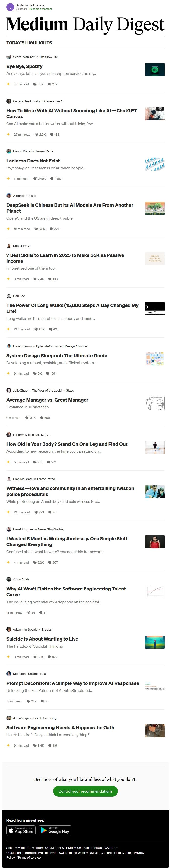Open the Terms of service link

click(x=29, y=857)
